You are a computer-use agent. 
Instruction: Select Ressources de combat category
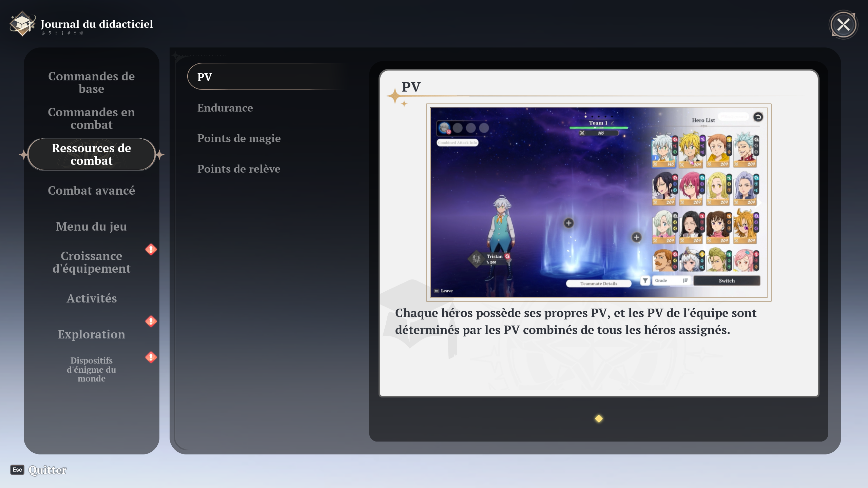pos(91,154)
